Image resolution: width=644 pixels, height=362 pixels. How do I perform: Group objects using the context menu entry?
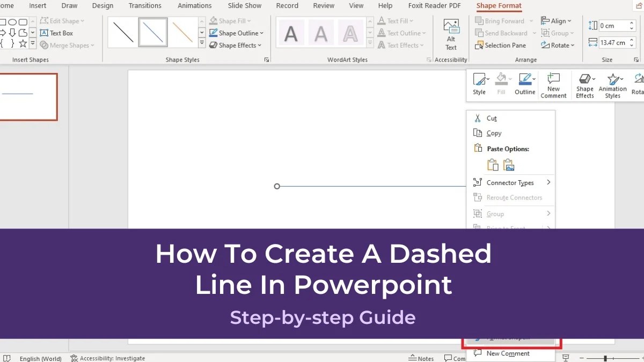point(495,213)
